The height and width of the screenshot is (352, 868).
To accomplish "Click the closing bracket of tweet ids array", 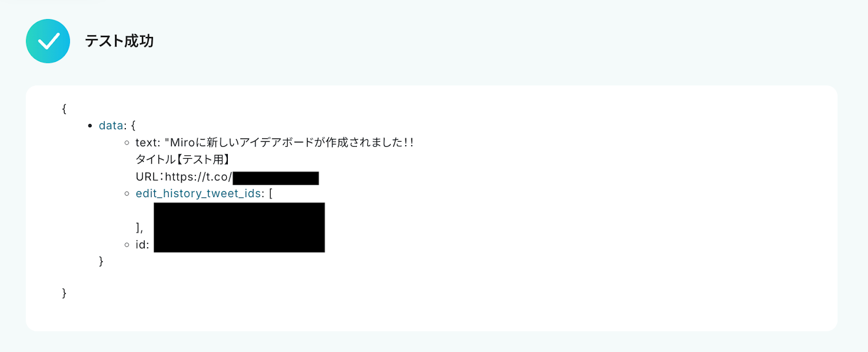I will click(x=139, y=228).
